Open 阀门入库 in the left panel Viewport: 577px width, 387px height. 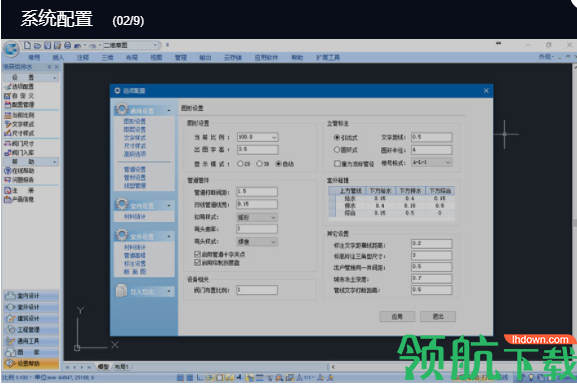19,153
